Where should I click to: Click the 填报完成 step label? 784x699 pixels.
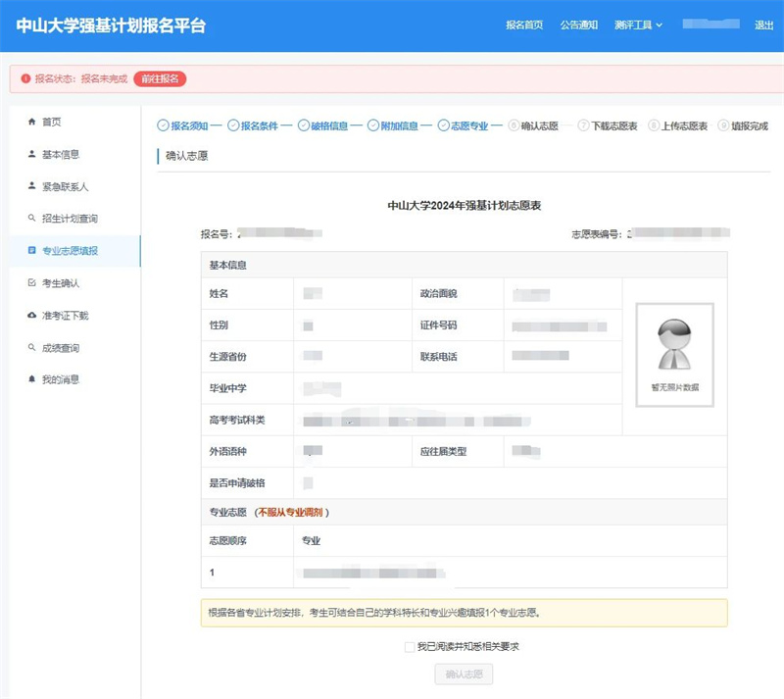coord(750,126)
